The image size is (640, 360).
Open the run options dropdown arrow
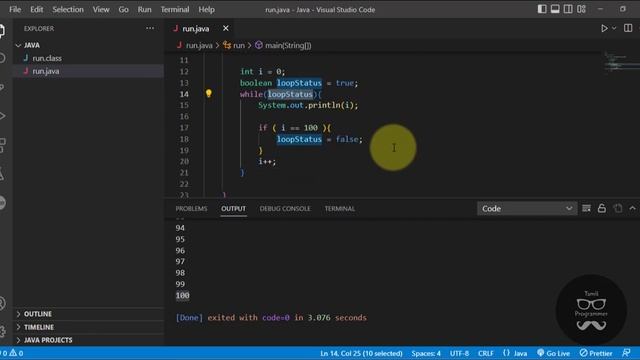pyautogui.click(x=614, y=29)
